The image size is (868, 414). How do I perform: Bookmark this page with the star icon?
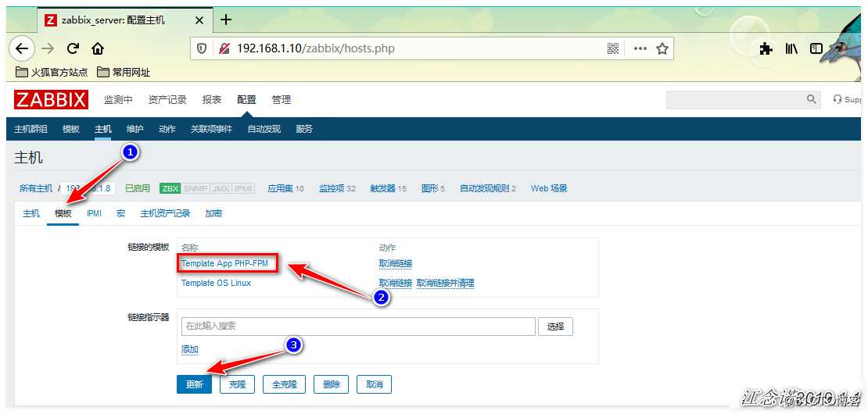point(662,48)
